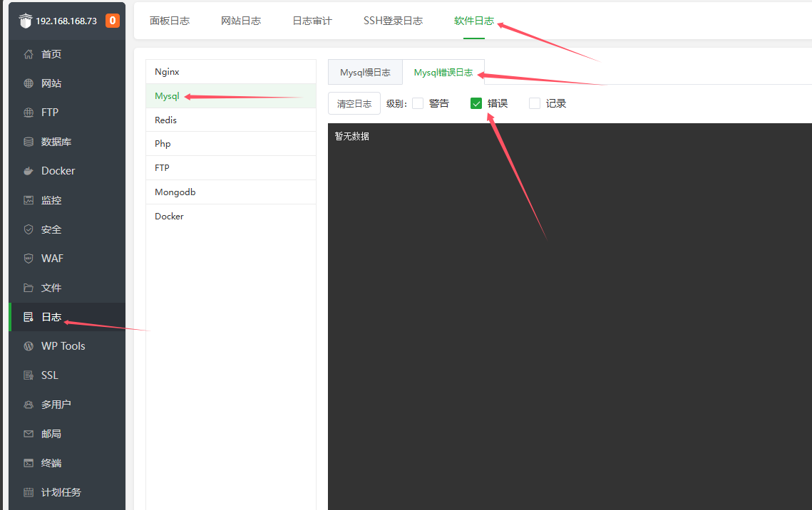This screenshot has height=510, width=812.
Task: Open the 计划任务 menu label
Action: pyautogui.click(x=61, y=492)
